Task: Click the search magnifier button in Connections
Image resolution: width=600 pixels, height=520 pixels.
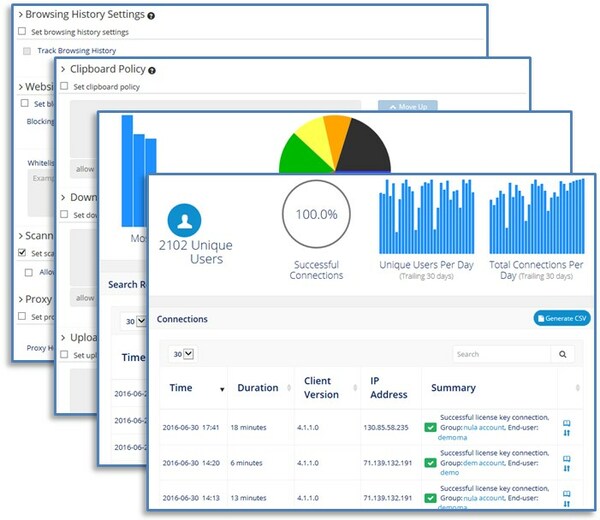Action: point(565,354)
